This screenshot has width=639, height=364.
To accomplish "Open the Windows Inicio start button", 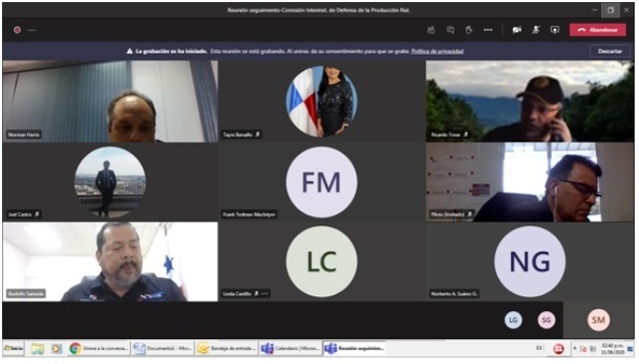I will coord(13,348).
